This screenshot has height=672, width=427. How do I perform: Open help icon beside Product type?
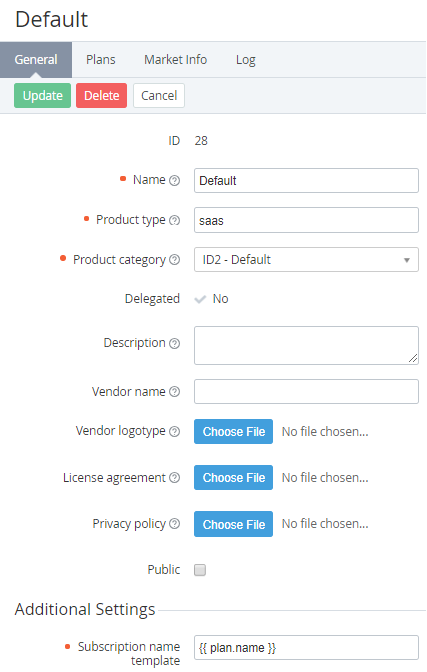click(174, 220)
